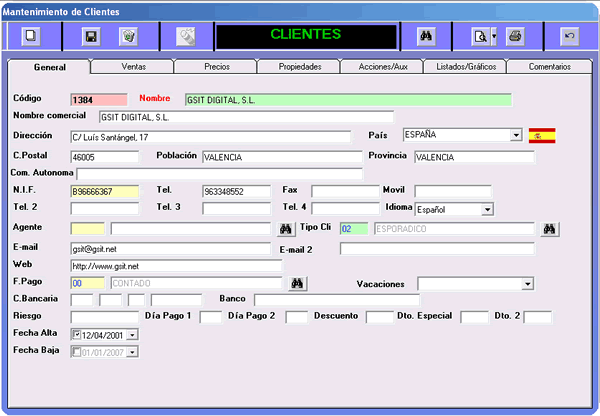Image resolution: width=600 pixels, height=416 pixels.
Task: Click the Spanish flag next to País
Action: tap(542, 135)
